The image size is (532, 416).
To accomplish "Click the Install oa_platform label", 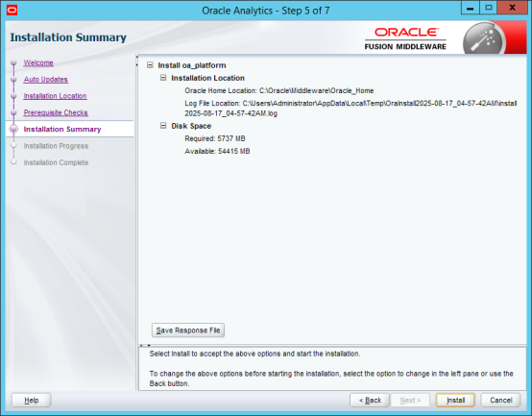I will coord(192,65).
